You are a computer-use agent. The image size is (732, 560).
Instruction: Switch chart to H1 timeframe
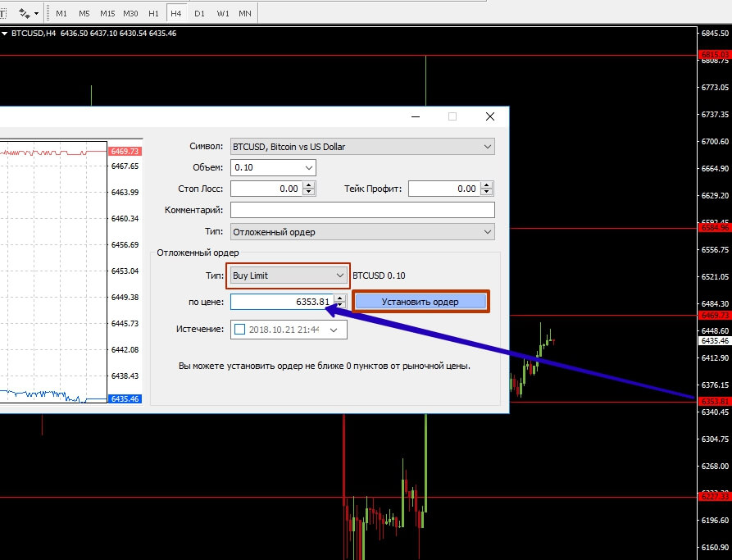coord(153,14)
